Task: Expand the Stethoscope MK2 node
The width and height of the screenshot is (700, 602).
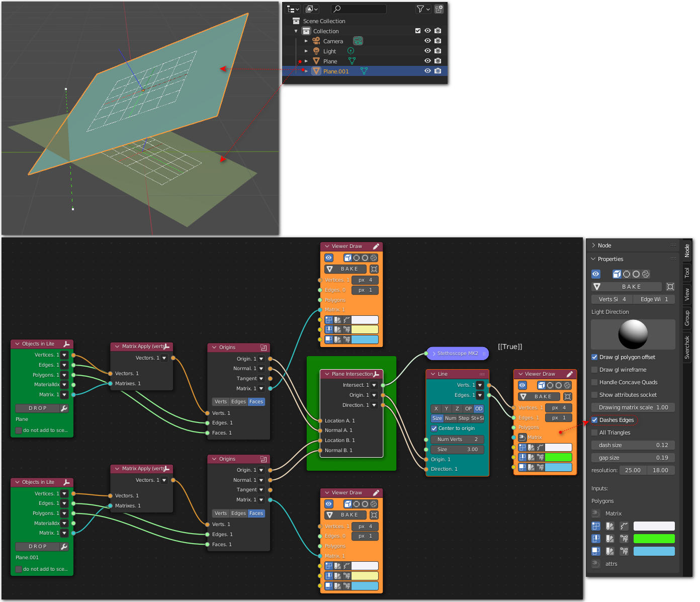Action: (434, 354)
